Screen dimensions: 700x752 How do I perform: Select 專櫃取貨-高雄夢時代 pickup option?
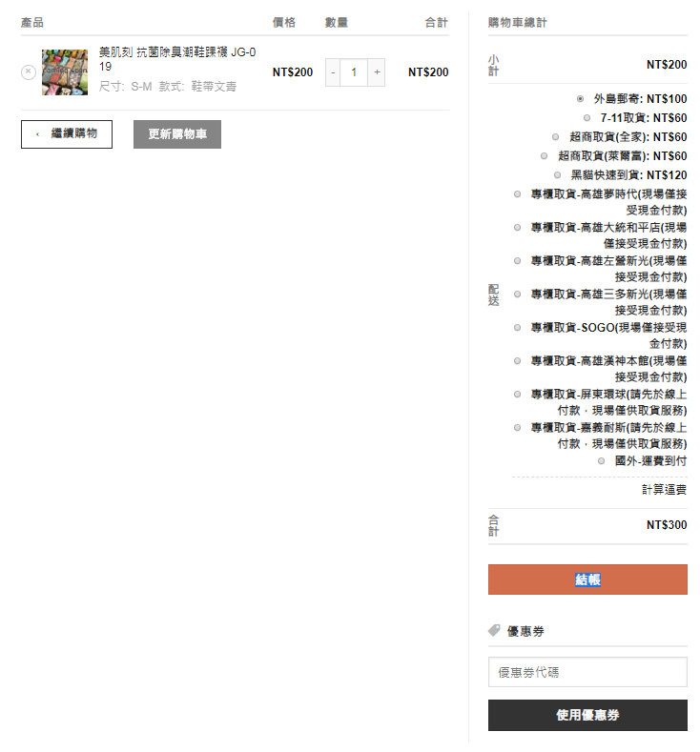pos(518,194)
